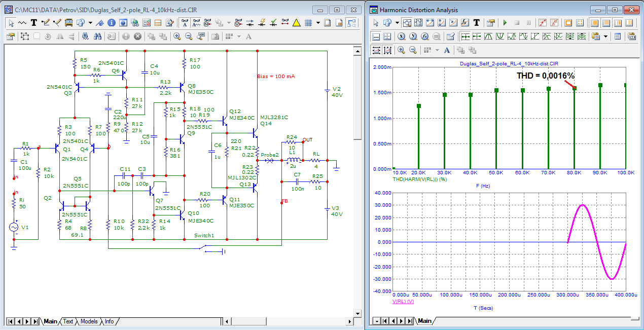Select the Text mode tool in schematic toolbar
Image resolution: width=644 pixels, height=330 pixels.
pos(34,23)
